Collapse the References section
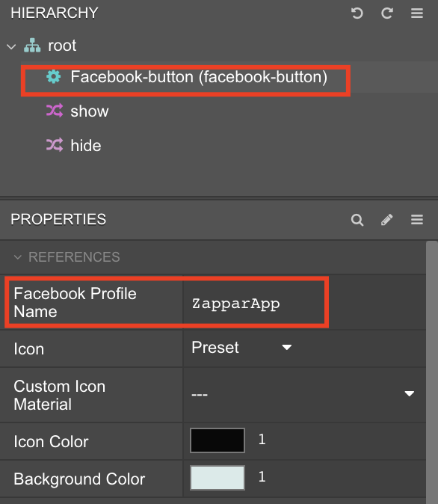438x504 pixels. [x=18, y=257]
